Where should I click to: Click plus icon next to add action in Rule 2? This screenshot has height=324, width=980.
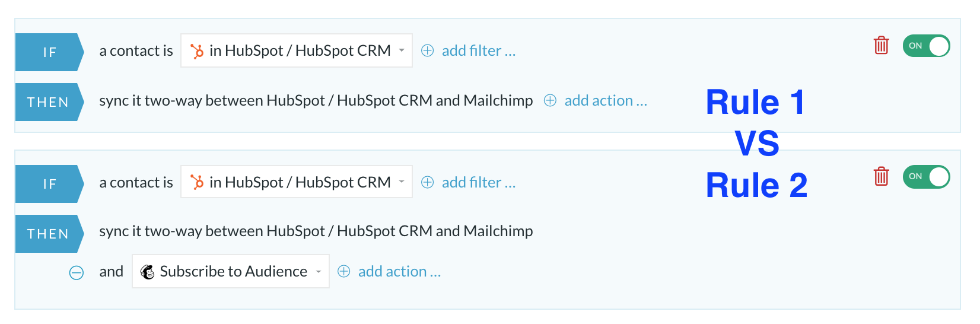click(343, 271)
